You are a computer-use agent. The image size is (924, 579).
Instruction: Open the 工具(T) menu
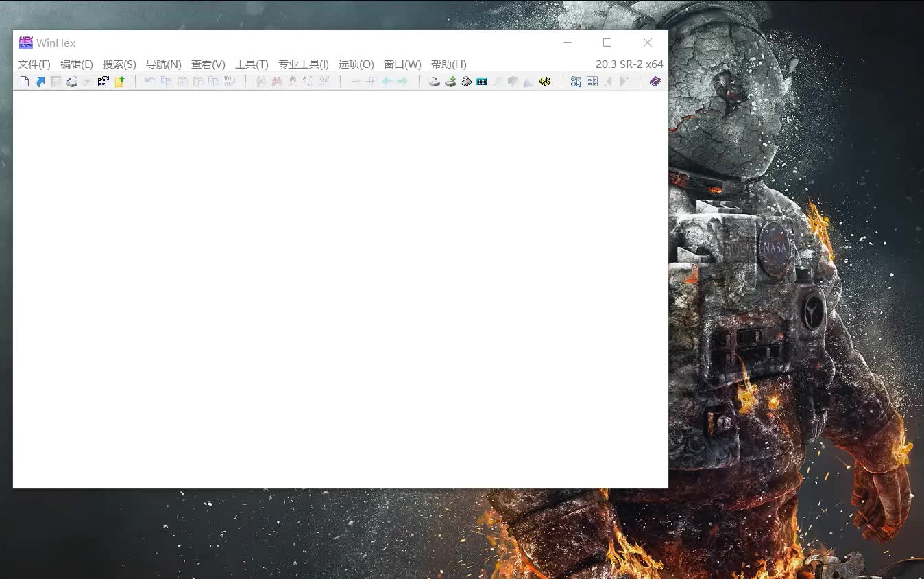pyautogui.click(x=252, y=64)
